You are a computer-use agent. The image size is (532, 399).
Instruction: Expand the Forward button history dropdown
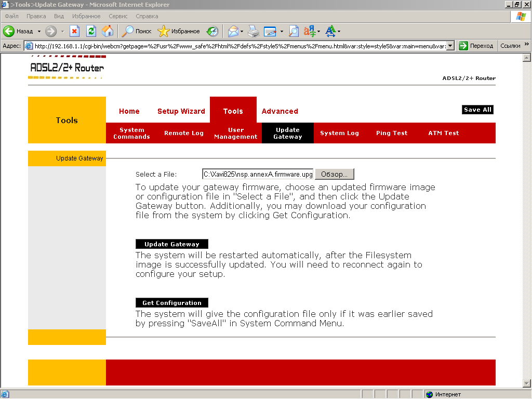[62, 31]
